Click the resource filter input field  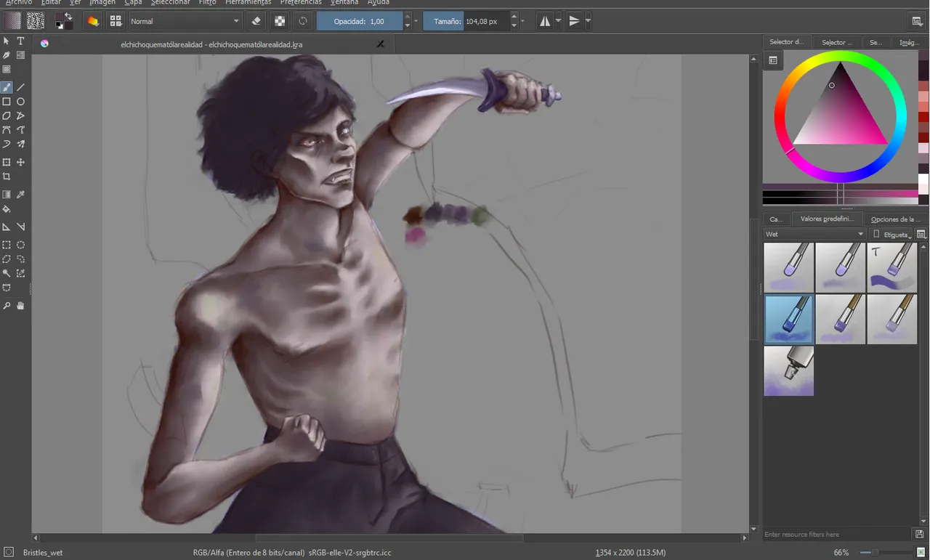837,535
